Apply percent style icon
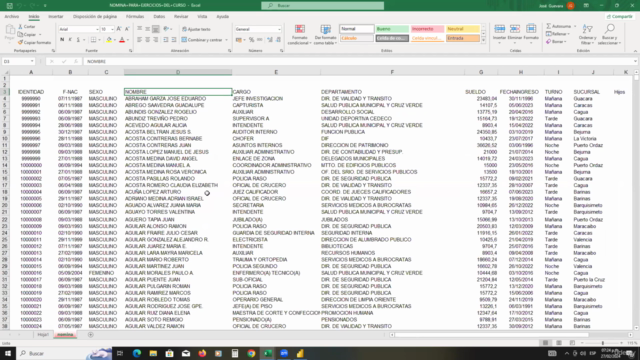 click(x=251, y=40)
